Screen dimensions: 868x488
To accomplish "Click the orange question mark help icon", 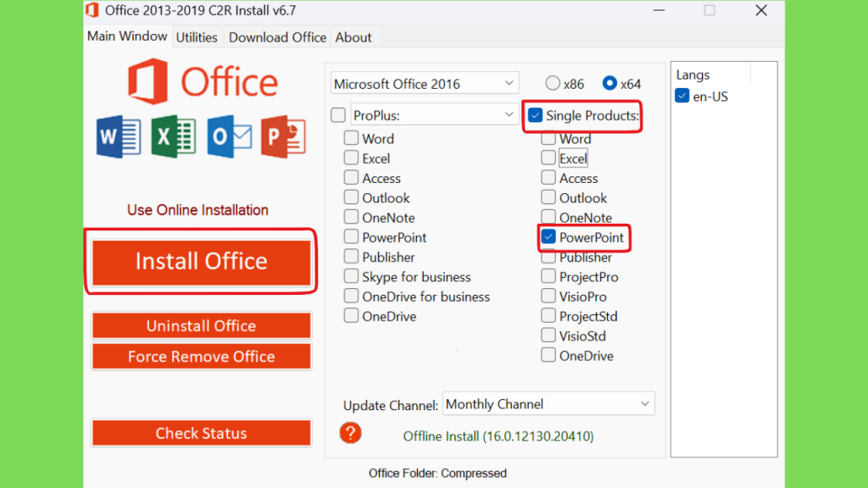I will click(x=350, y=433).
